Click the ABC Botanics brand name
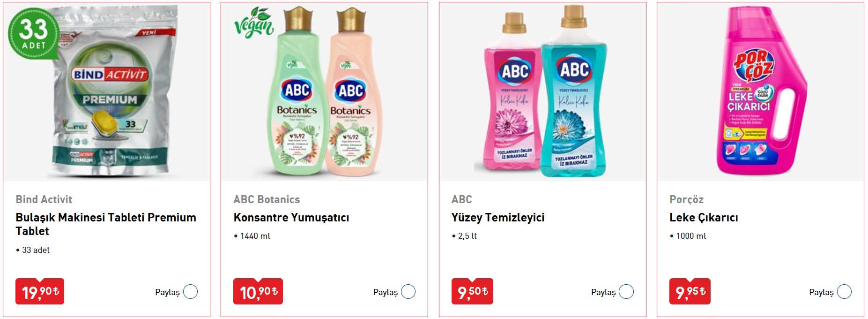The height and width of the screenshot is (319, 868). [x=267, y=199]
